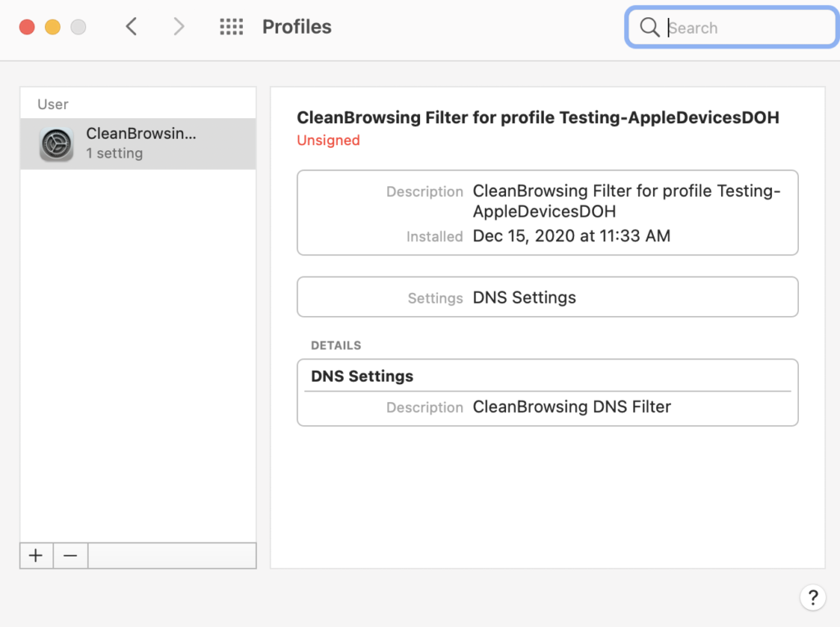Click the yellow minimize window button

click(52, 27)
